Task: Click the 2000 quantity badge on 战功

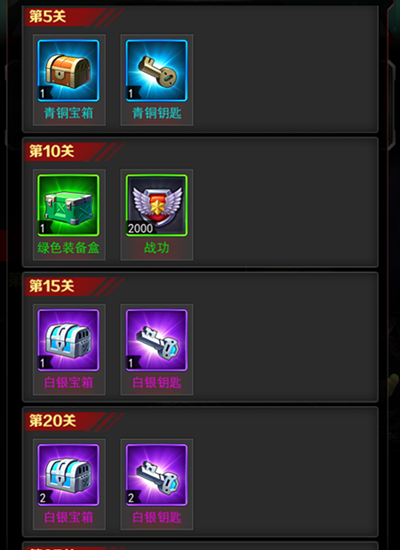Action: click(x=140, y=229)
